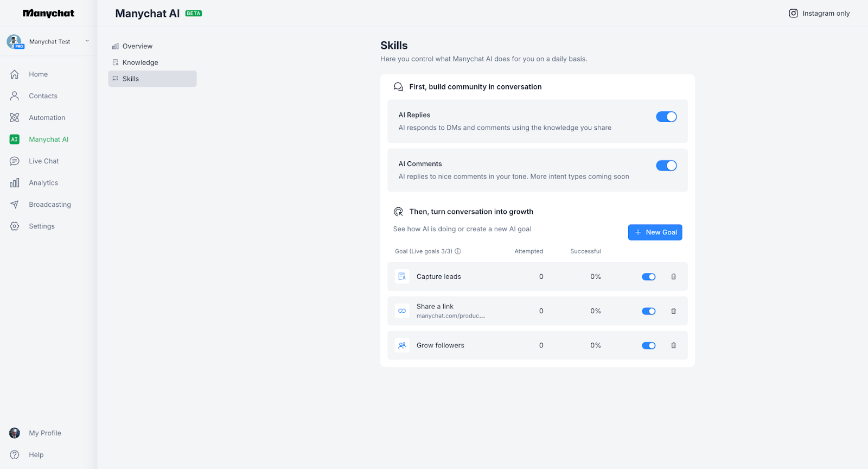
Task: Open the Instagram only channel selector
Action: [x=819, y=14]
